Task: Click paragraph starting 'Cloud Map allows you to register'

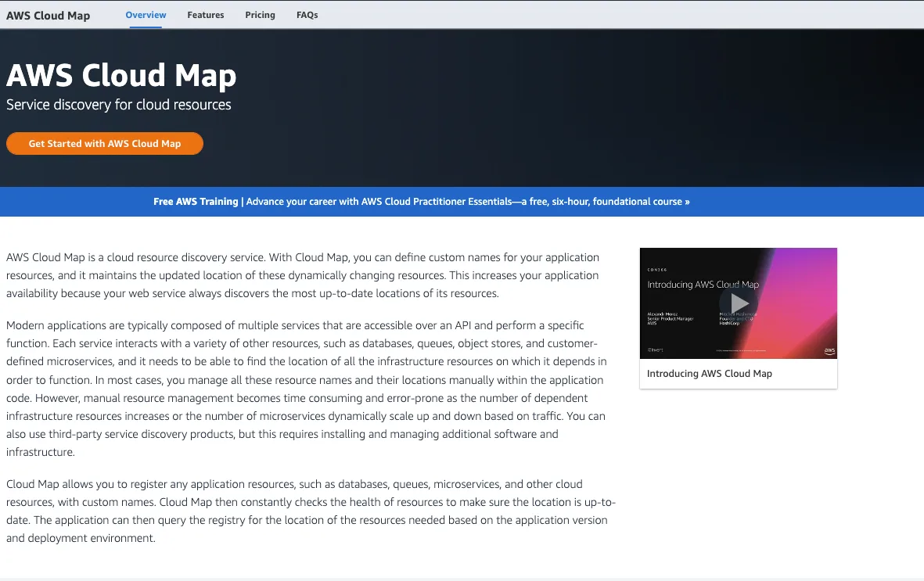Action: (x=311, y=511)
